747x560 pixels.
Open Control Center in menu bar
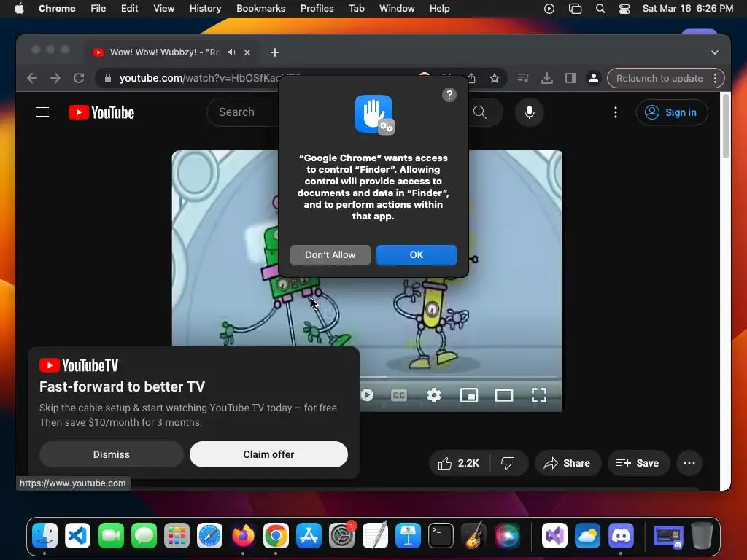click(624, 9)
